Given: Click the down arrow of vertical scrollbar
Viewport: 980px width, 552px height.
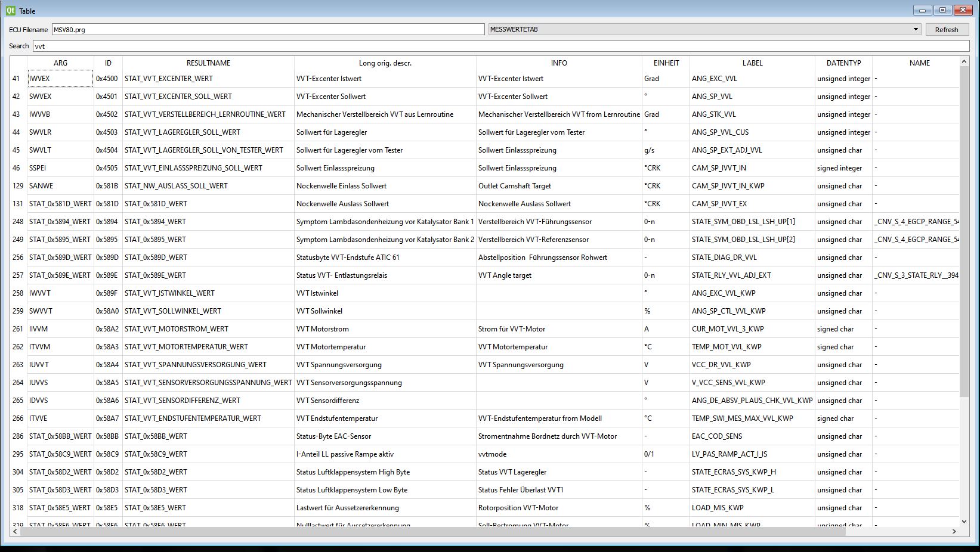Looking at the screenshot, I should pyautogui.click(x=964, y=522).
